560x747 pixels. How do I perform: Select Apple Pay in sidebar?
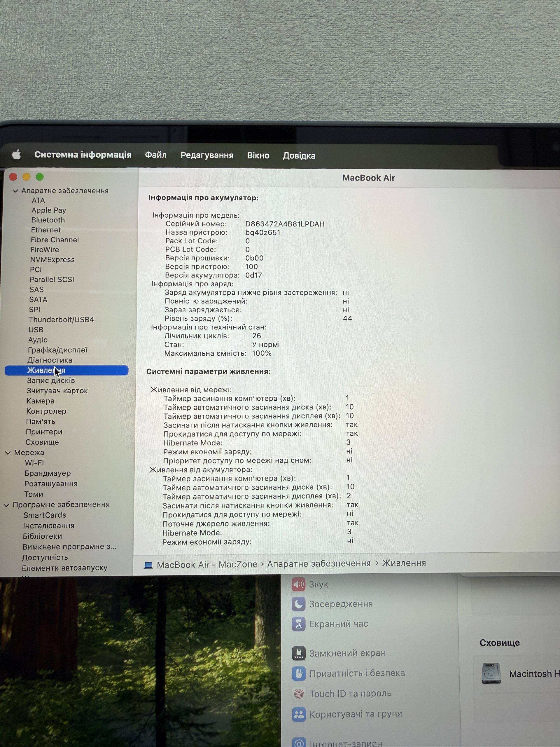[49, 210]
